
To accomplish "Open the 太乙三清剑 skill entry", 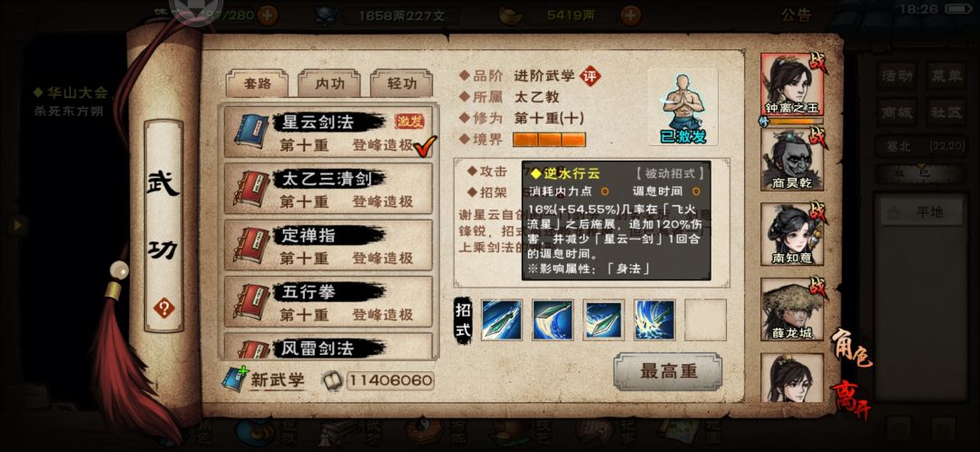I will point(328,189).
